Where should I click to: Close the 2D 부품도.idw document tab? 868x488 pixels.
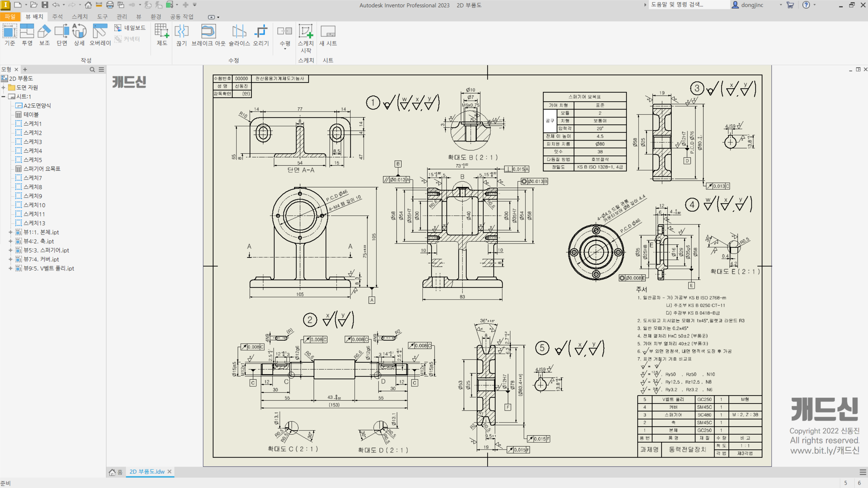pos(170,472)
